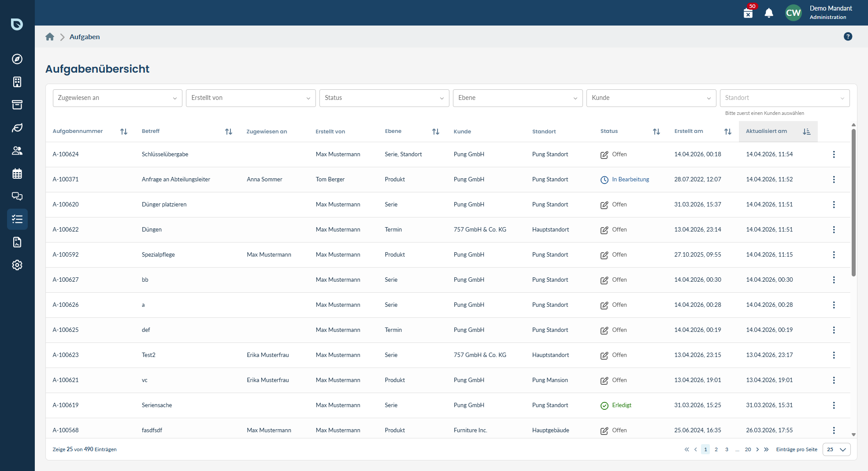Screen dimensions: 868x471
Task: Click the table's vertical scrollbar
Action: 853,202
